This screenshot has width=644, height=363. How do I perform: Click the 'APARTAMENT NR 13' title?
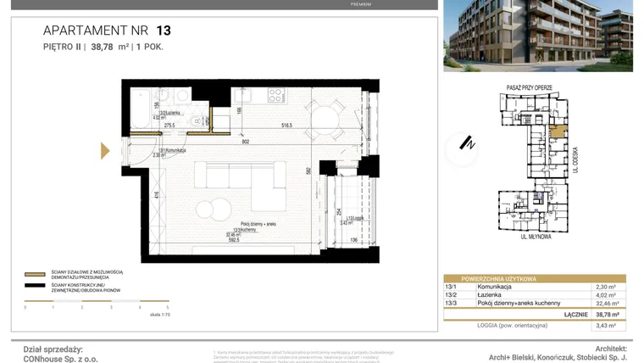[x=107, y=31]
